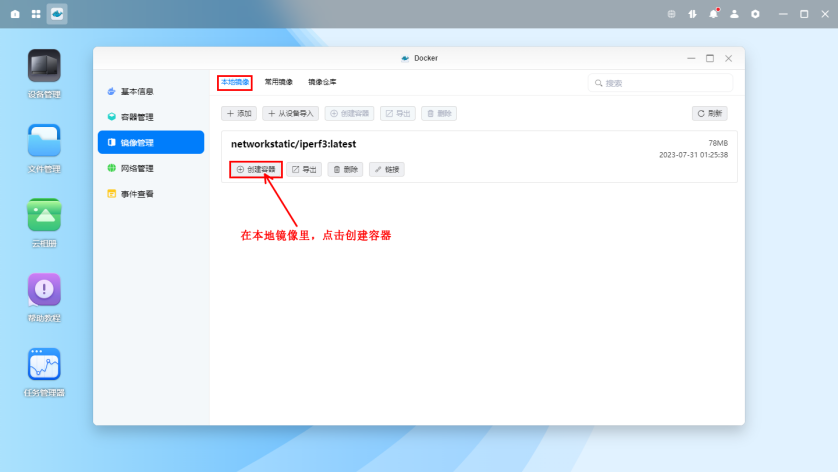Image resolution: width=838 pixels, height=472 pixels.
Task: Click the globe icon in top bar
Action: [672, 14]
